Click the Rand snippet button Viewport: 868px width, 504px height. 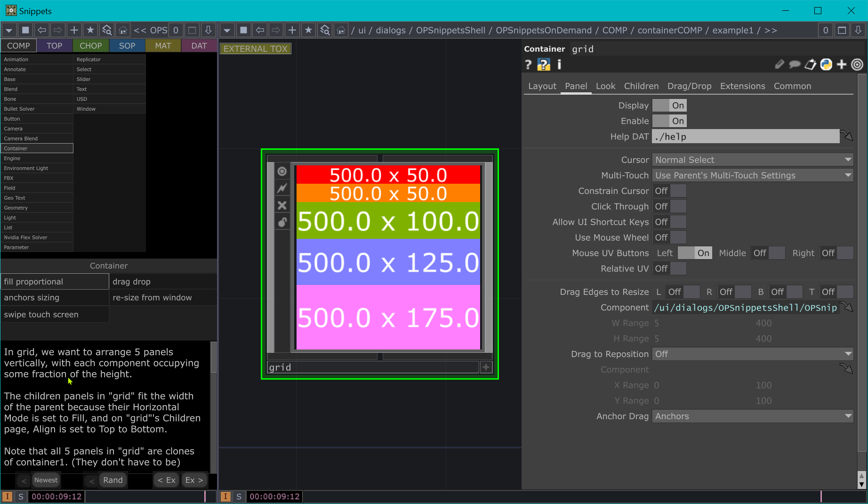tap(113, 480)
